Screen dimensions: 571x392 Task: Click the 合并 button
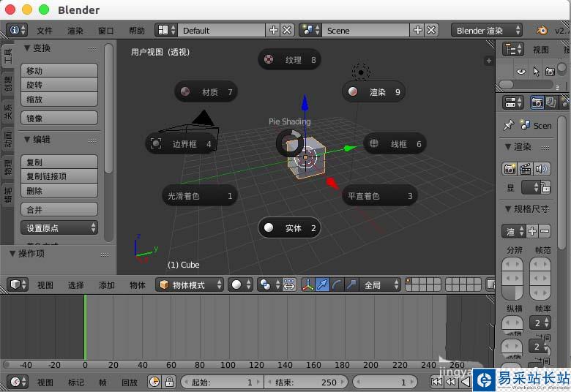59,209
